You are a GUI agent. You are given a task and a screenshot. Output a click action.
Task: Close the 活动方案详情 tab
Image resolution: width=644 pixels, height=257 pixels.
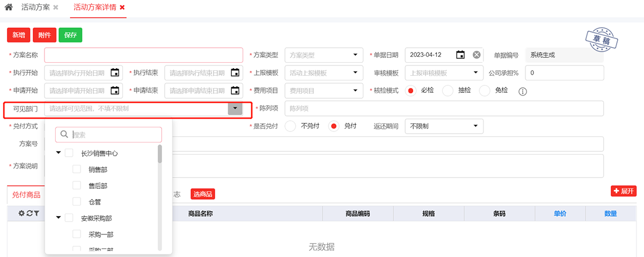pos(122,8)
